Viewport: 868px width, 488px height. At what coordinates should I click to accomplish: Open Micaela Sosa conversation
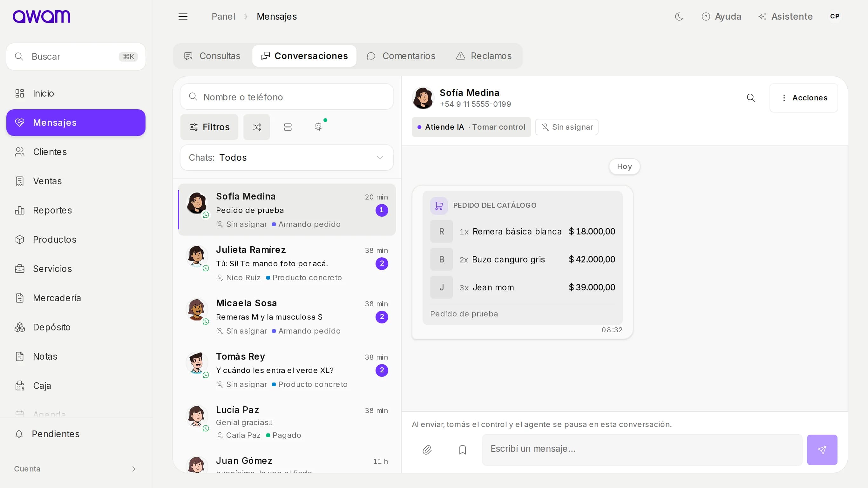[287, 316]
